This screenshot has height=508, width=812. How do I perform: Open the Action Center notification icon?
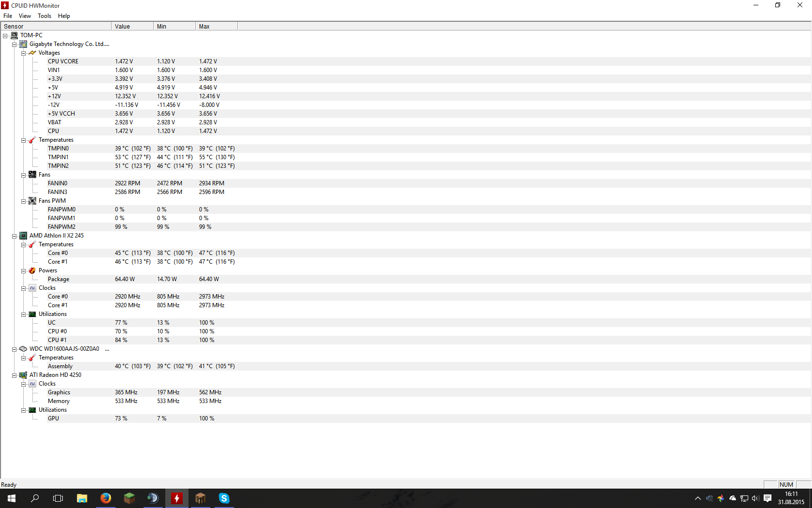pos(768,498)
